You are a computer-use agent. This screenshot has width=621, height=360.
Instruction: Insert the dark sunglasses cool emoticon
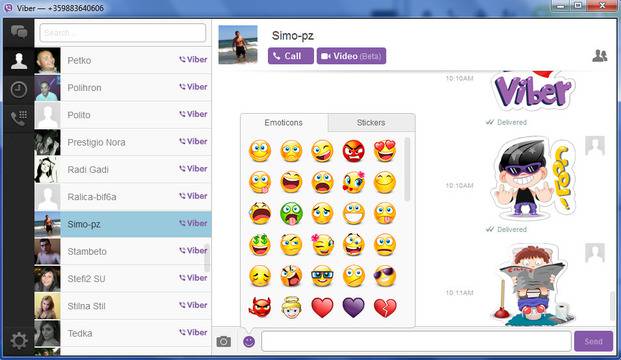tap(385, 276)
